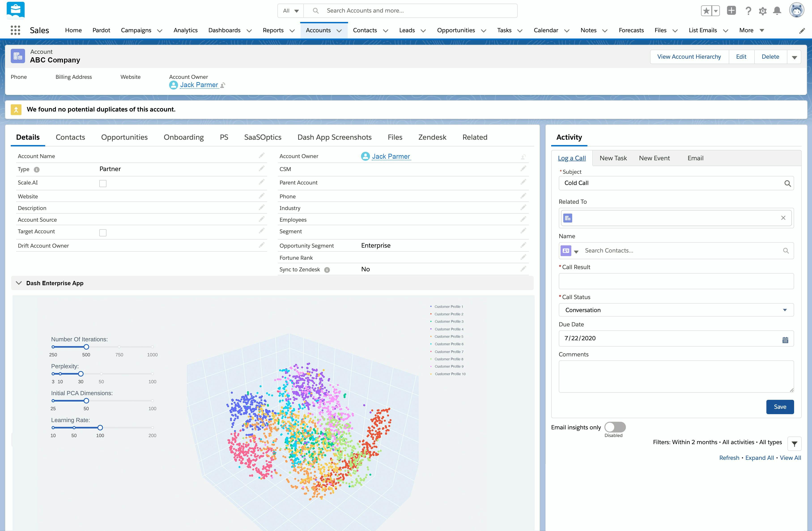Collapse the Dash Enterprise App section
This screenshot has width=812, height=531.
click(19, 283)
